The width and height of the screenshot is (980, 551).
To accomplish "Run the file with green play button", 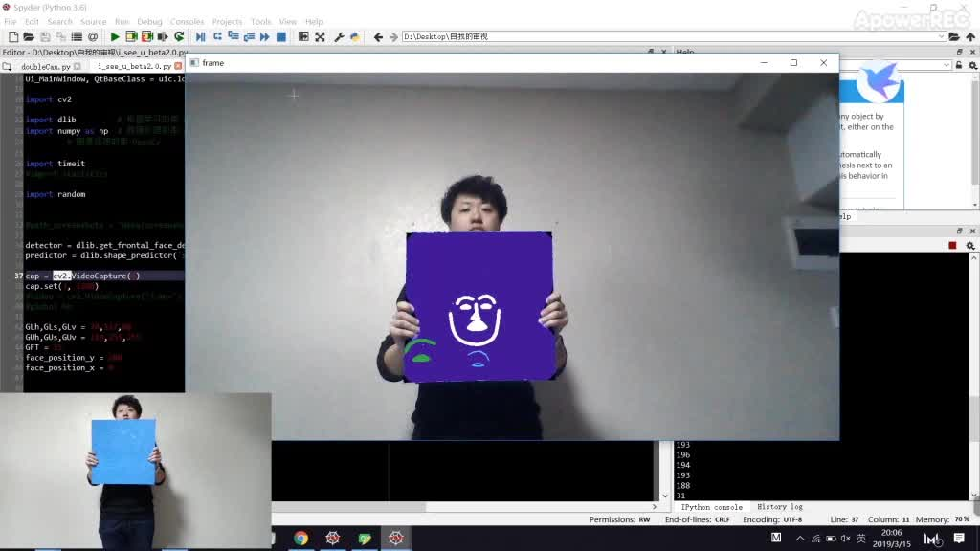I will point(115,37).
